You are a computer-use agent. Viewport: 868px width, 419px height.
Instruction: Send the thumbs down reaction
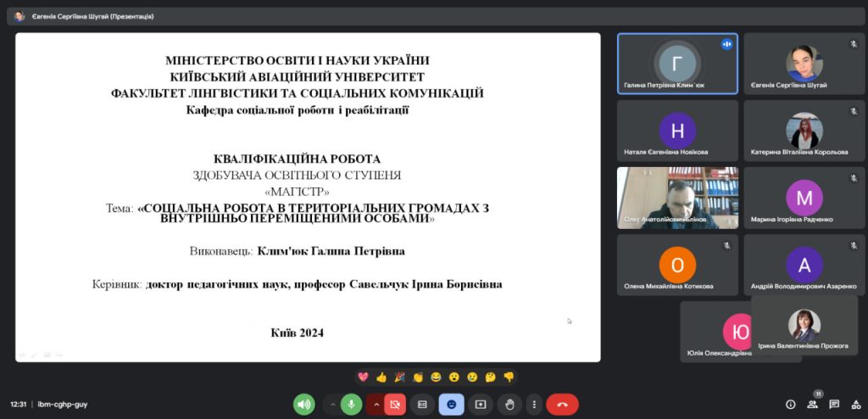(x=509, y=377)
